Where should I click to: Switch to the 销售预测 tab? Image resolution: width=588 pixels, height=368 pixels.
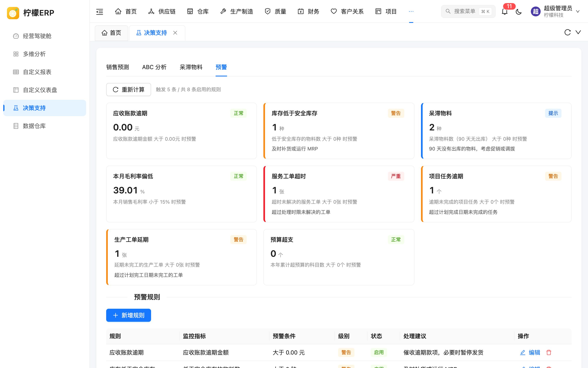(x=118, y=67)
